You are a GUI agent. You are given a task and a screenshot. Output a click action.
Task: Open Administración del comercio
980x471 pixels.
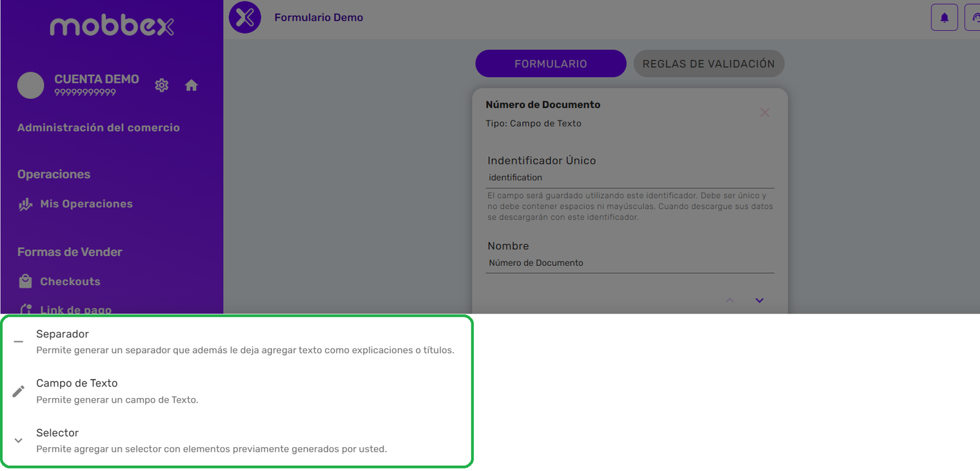click(x=98, y=127)
